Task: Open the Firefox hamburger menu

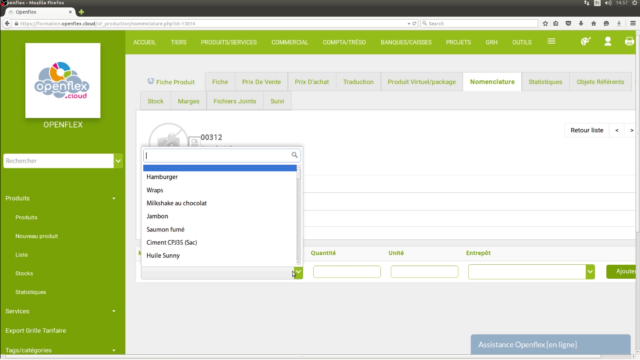Action: [633, 23]
